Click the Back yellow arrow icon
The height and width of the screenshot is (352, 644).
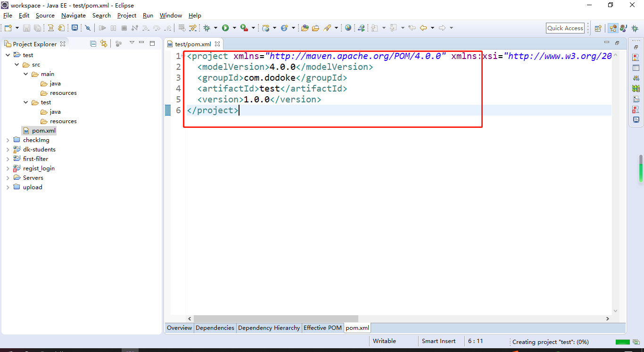423,28
